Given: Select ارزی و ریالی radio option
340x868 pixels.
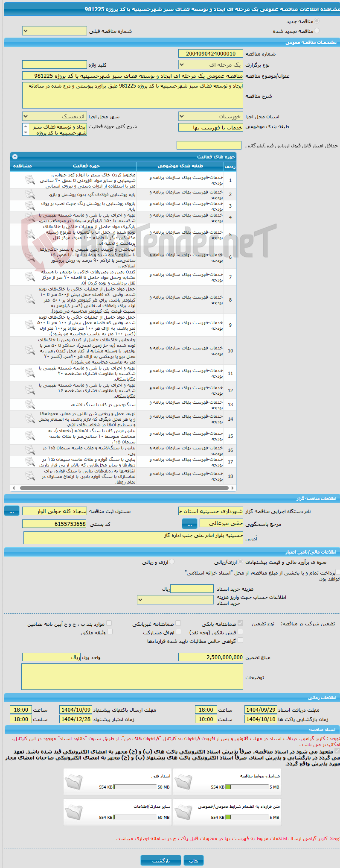Looking at the screenshot, I should [x=172, y=562].
